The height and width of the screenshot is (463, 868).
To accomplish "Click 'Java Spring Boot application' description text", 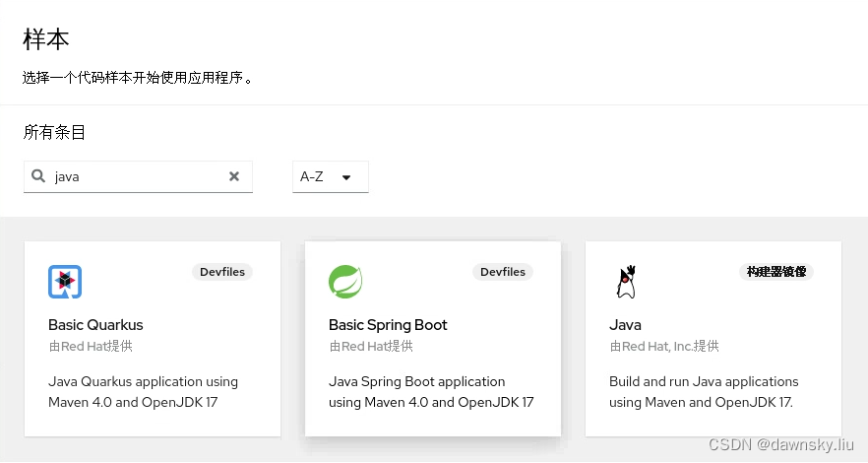I will 417,381.
